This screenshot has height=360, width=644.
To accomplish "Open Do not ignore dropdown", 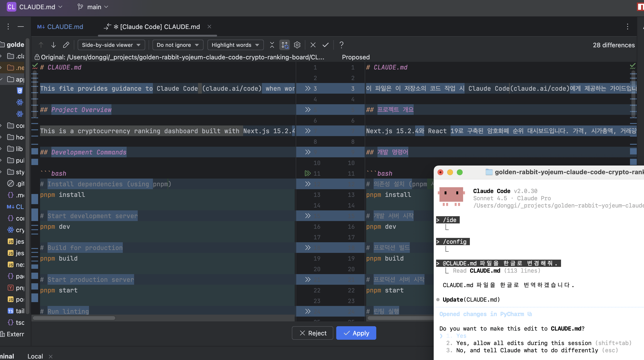I will click(x=178, y=45).
